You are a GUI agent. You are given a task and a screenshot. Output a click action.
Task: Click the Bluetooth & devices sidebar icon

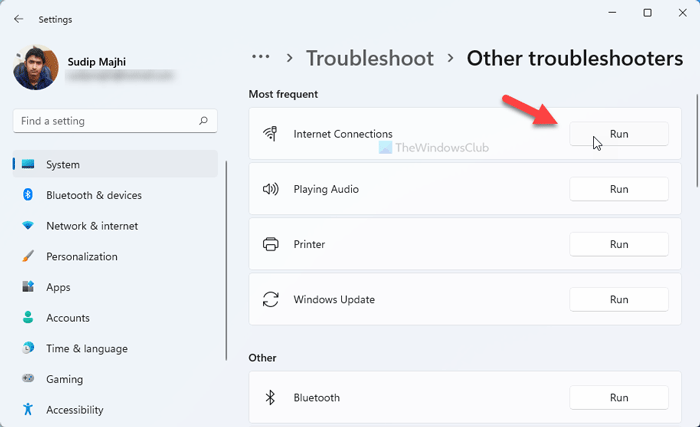[28, 195]
